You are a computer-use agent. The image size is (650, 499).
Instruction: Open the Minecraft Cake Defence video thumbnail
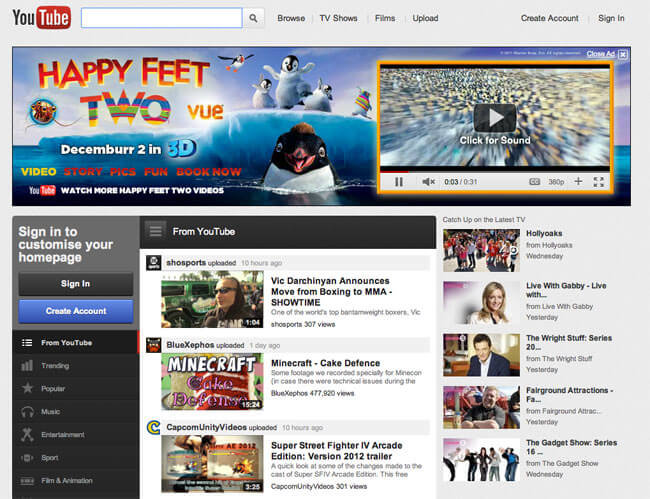[212, 381]
